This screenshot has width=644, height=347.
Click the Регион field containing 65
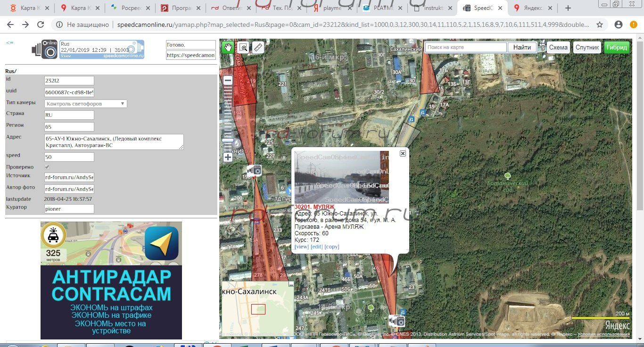[69, 127]
